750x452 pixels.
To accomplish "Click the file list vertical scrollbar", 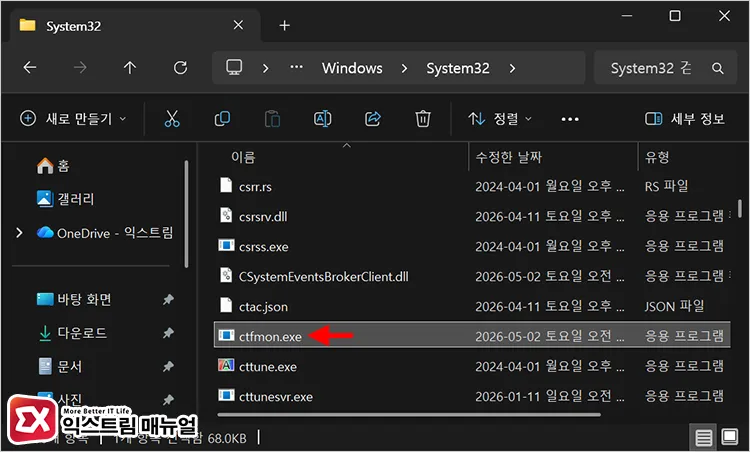I will click(740, 209).
